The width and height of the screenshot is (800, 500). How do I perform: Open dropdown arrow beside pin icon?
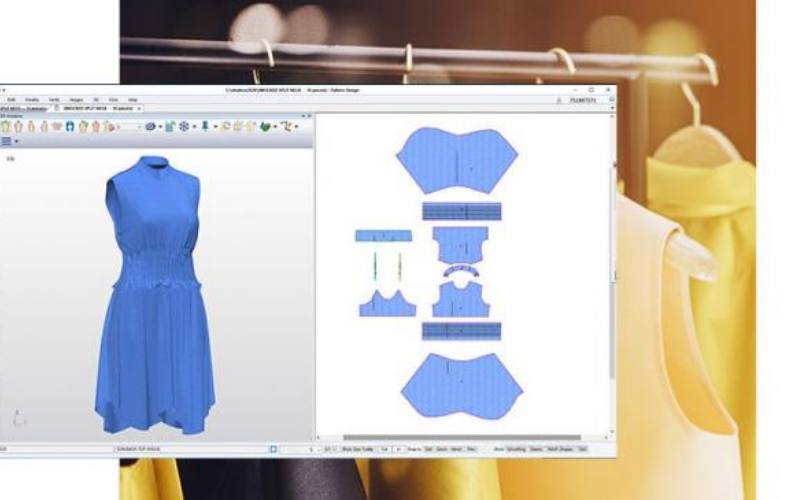click(x=214, y=126)
